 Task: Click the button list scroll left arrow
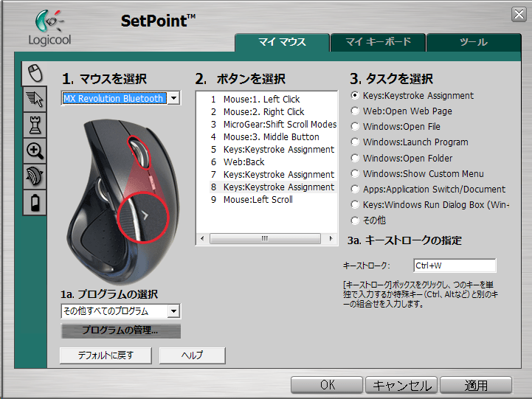coord(203,239)
